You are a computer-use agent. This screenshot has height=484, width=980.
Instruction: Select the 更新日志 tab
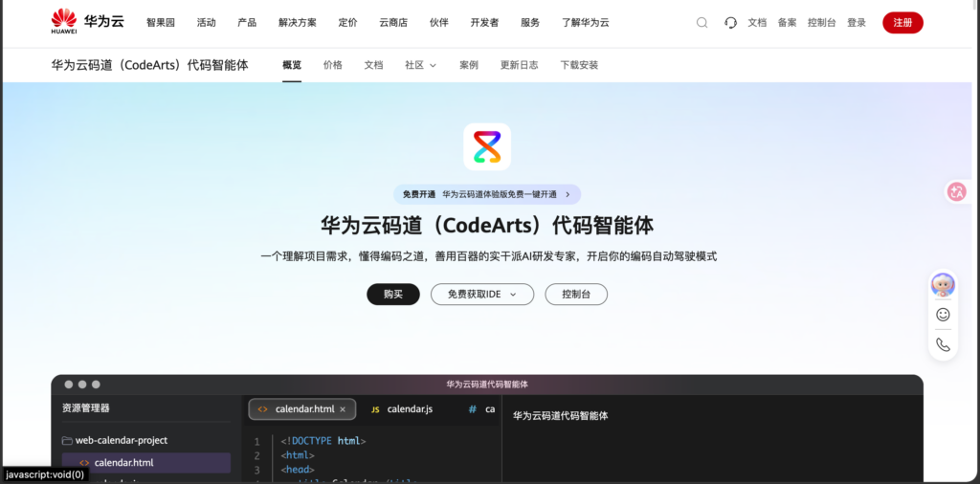519,65
